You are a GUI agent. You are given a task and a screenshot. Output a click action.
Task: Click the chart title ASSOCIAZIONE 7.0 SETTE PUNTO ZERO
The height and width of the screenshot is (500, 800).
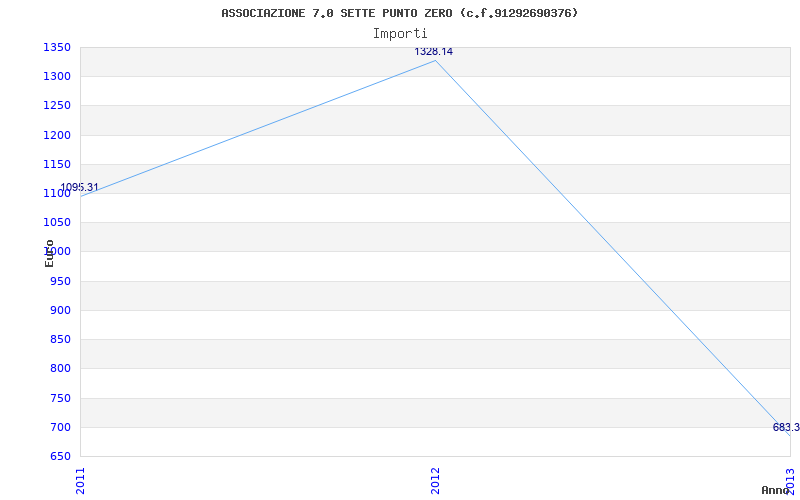[400, 13]
